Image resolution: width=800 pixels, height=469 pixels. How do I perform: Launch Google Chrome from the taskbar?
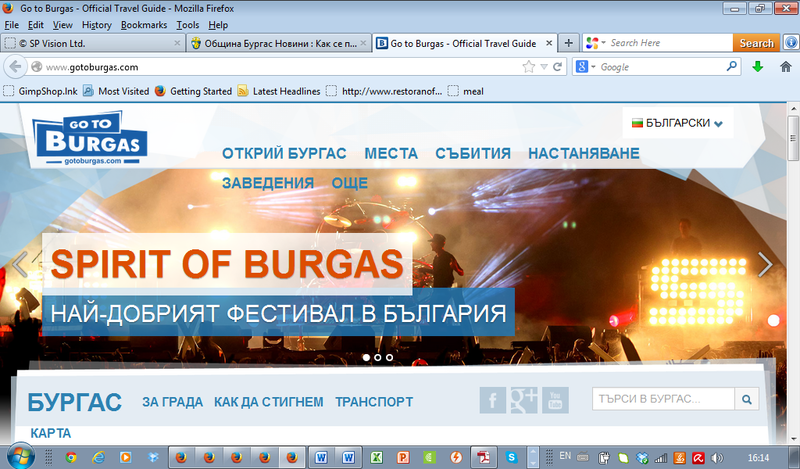(71, 457)
